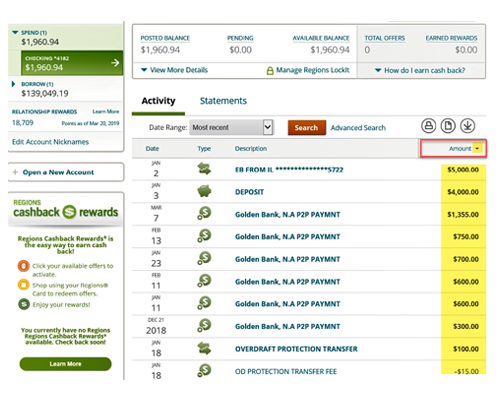The height and width of the screenshot is (400, 500).
Task: Open Advanced Search
Action: click(358, 128)
